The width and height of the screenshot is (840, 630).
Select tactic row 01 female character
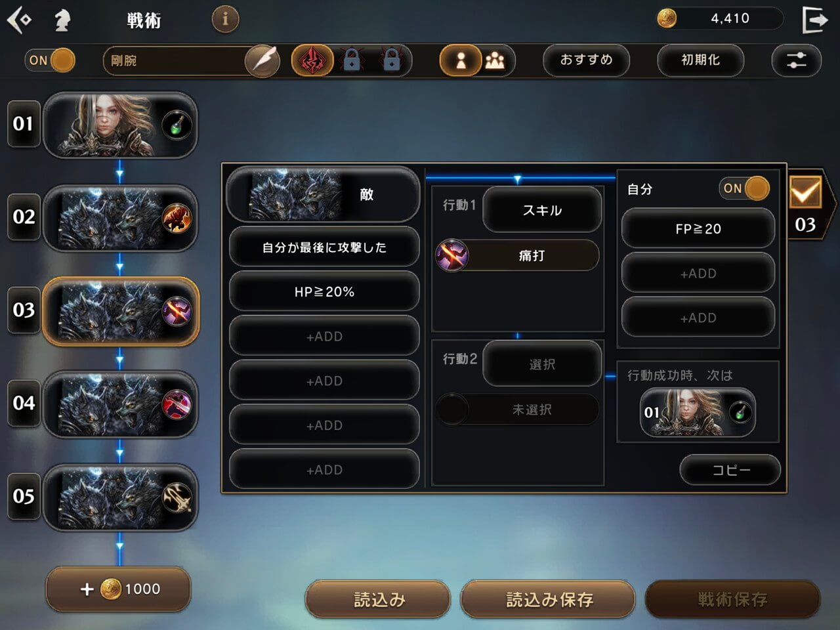point(120,125)
